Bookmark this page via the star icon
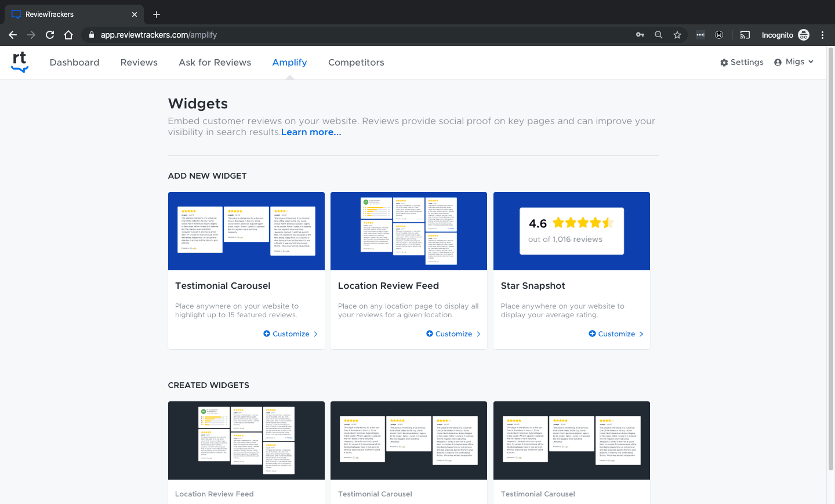 click(677, 35)
